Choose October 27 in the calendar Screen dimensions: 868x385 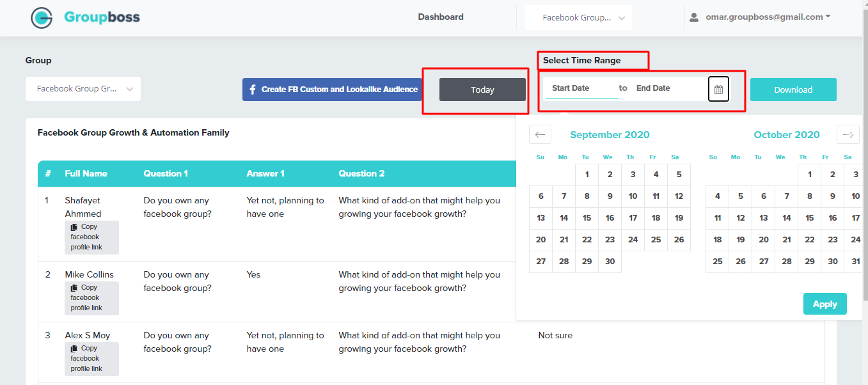pyautogui.click(x=763, y=262)
